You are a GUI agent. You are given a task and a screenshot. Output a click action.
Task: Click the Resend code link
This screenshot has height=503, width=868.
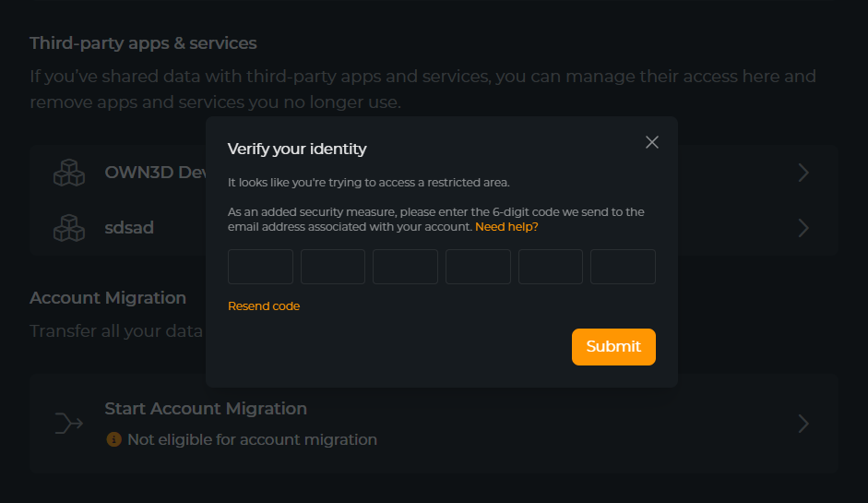(x=264, y=305)
